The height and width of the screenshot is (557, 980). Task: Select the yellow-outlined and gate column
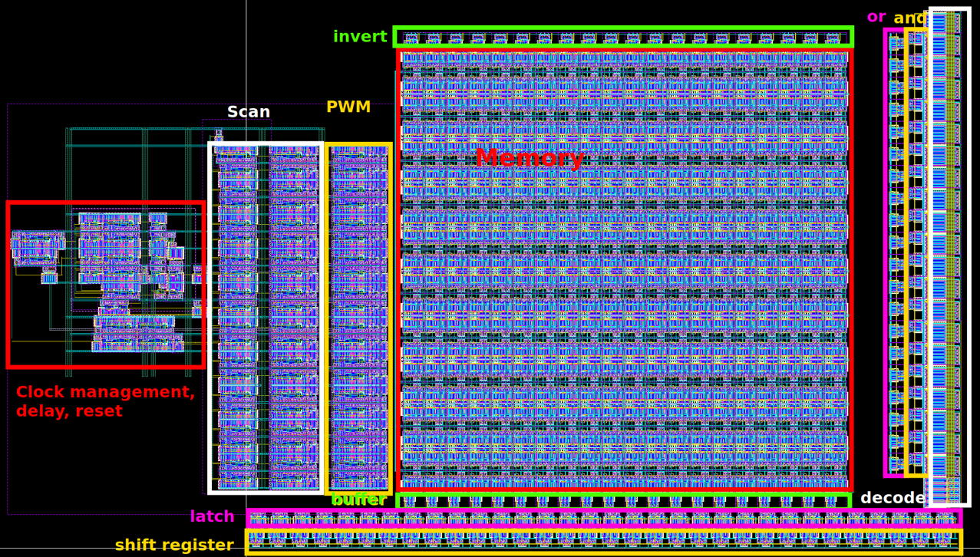click(x=915, y=253)
